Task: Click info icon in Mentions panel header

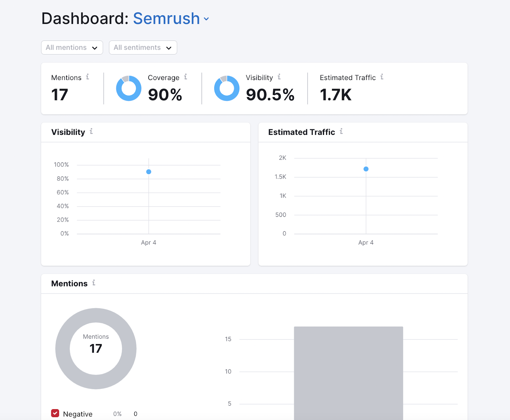Action: pyautogui.click(x=94, y=283)
